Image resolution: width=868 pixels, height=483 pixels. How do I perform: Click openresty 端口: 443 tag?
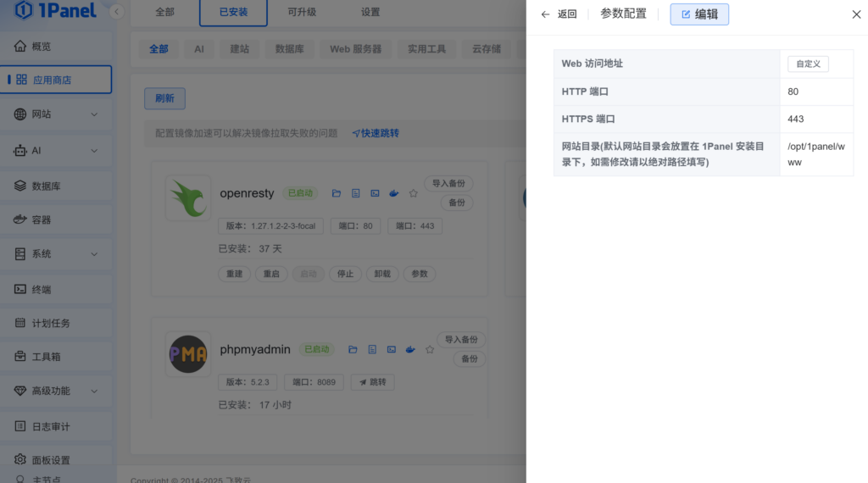pos(415,225)
